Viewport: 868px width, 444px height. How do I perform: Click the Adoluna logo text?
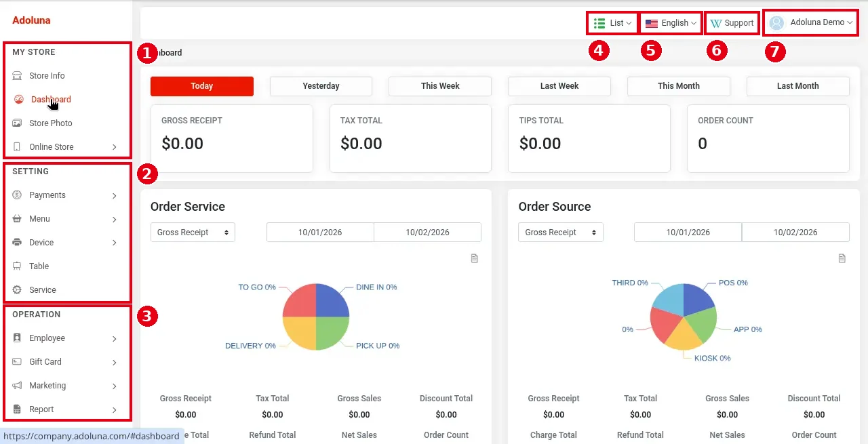click(31, 20)
